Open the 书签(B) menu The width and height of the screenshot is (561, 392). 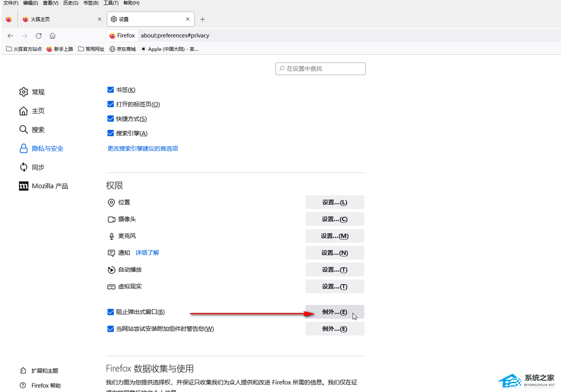tap(91, 3)
